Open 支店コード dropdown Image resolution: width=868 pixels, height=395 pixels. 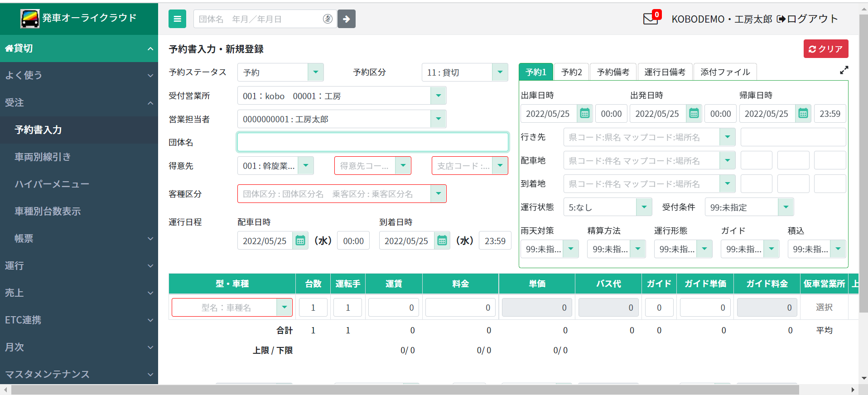coord(500,166)
